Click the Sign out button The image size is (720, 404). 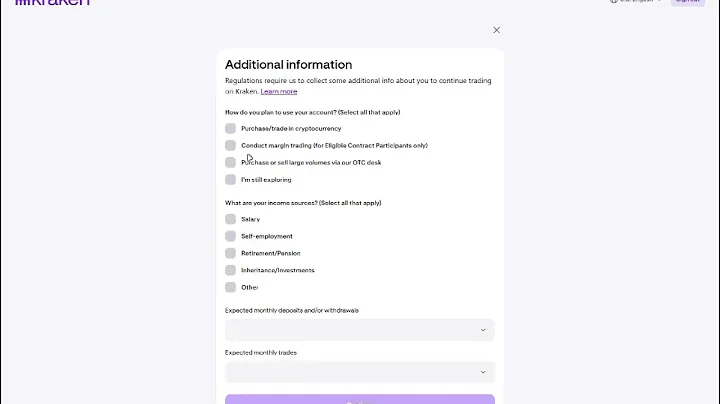point(687,2)
